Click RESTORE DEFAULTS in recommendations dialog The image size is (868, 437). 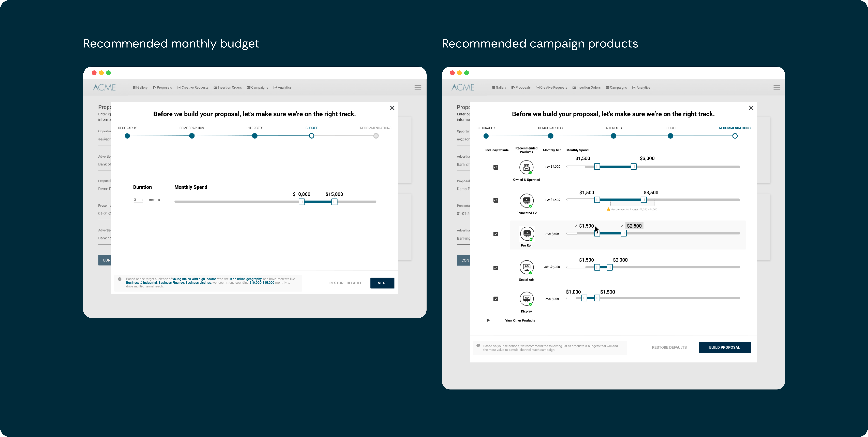(x=669, y=347)
